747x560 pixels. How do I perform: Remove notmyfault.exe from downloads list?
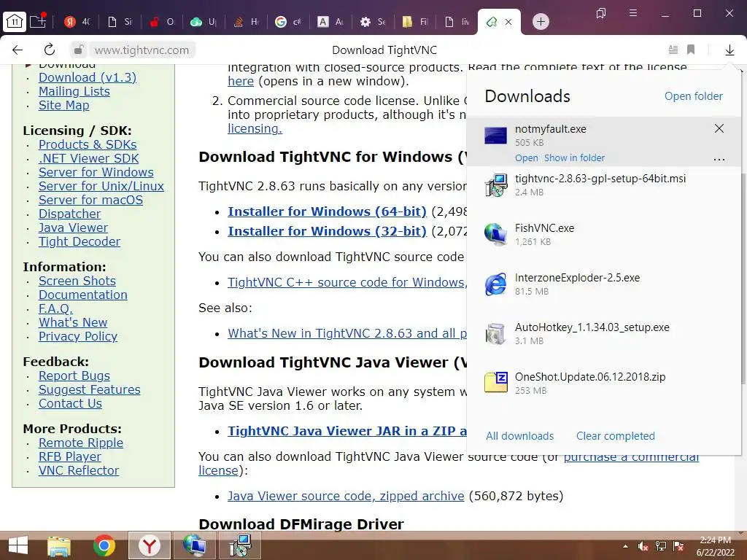coord(719,128)
